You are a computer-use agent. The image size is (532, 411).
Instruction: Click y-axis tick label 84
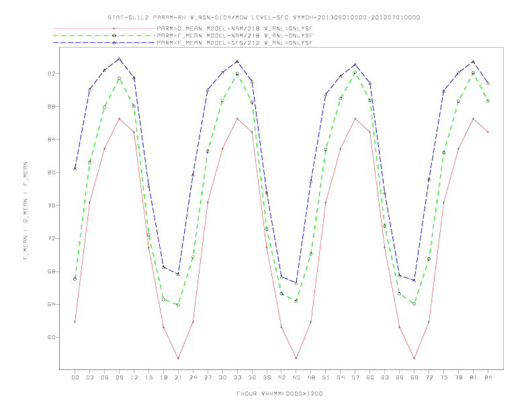pyautogui.click(x=51, y=140)
